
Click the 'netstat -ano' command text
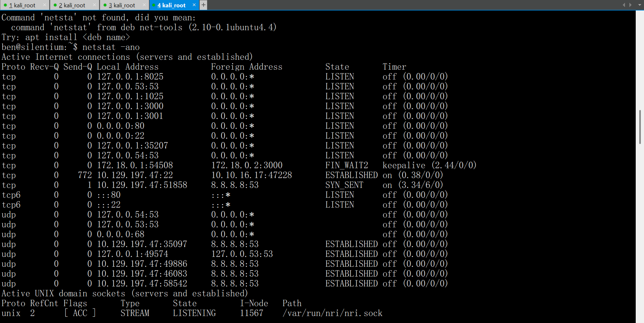coord(111,47)
